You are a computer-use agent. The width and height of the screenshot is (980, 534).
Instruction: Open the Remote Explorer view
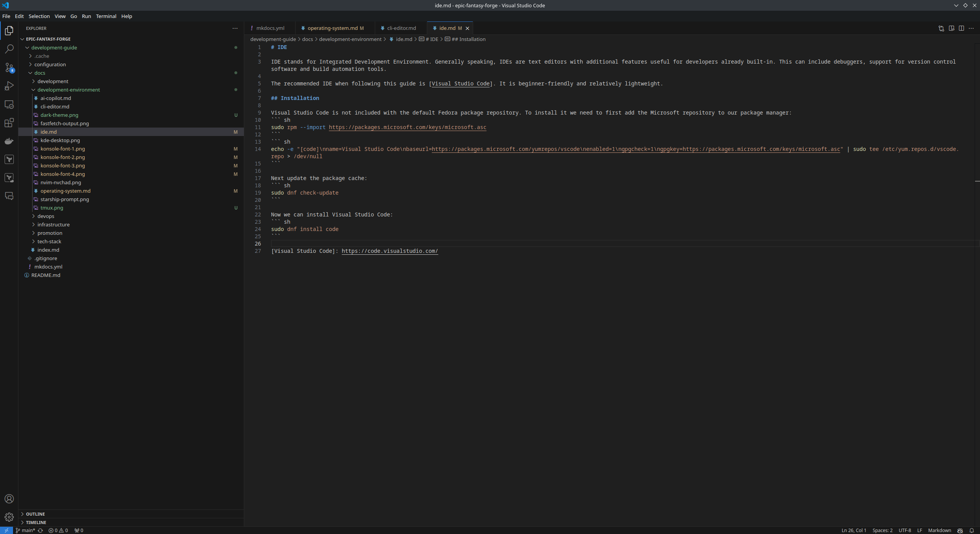tap(9, 104)
